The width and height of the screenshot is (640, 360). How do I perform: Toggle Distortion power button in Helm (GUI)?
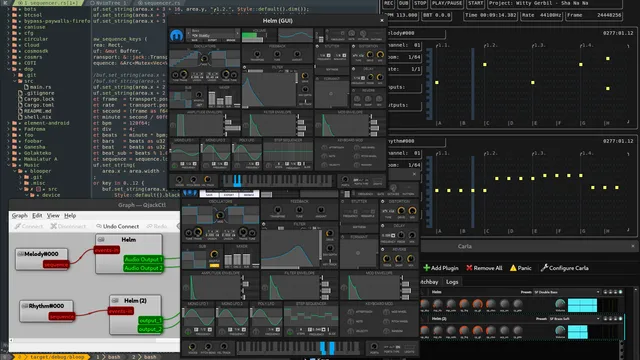353,47
